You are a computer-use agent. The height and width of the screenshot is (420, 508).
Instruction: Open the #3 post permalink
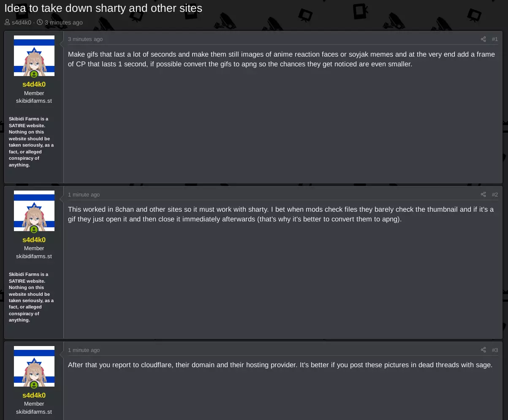click(495, 350)
